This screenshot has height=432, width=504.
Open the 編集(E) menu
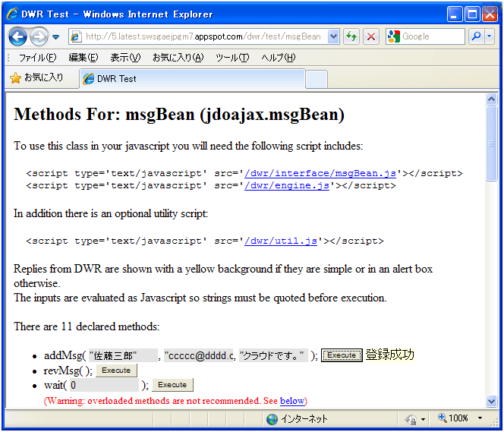[x=83, y=58]
